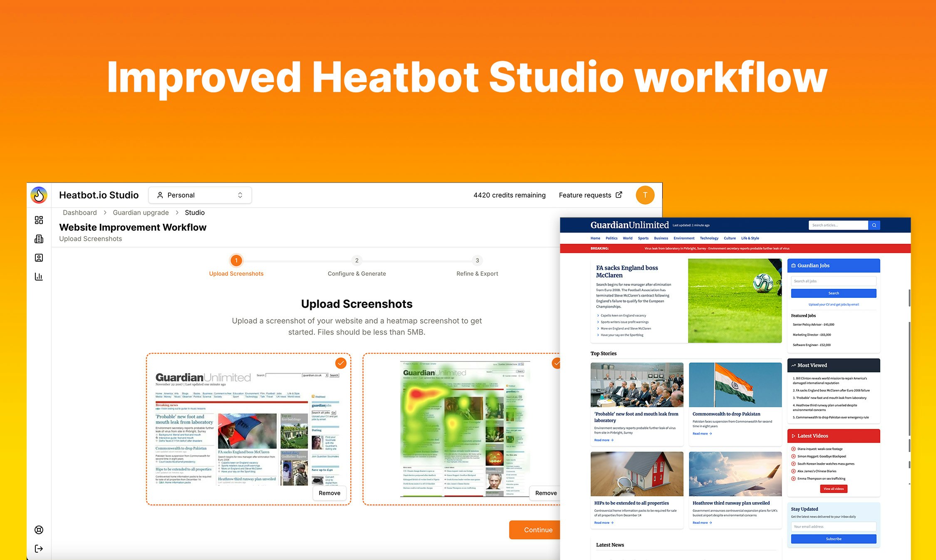Open the T avatar in the top bar
Screen dimensions: 936x560
point(645,195)
